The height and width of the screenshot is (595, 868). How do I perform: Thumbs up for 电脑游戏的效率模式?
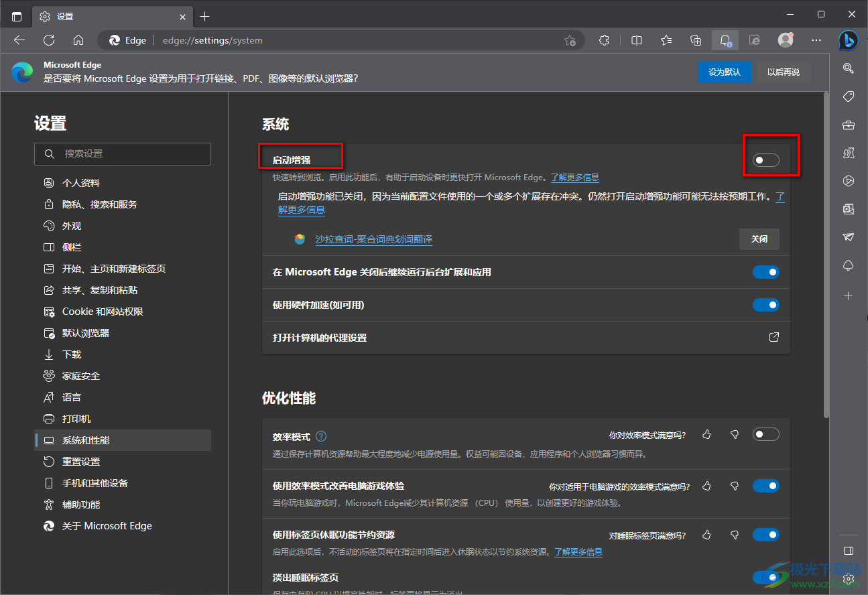pyautogui.click(x=706, y=486)
